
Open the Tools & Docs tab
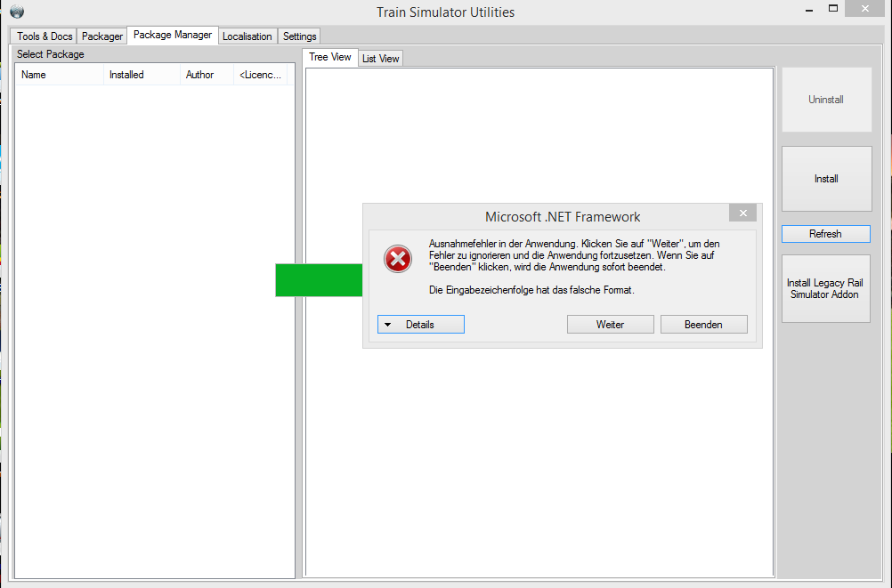point(45,36)
